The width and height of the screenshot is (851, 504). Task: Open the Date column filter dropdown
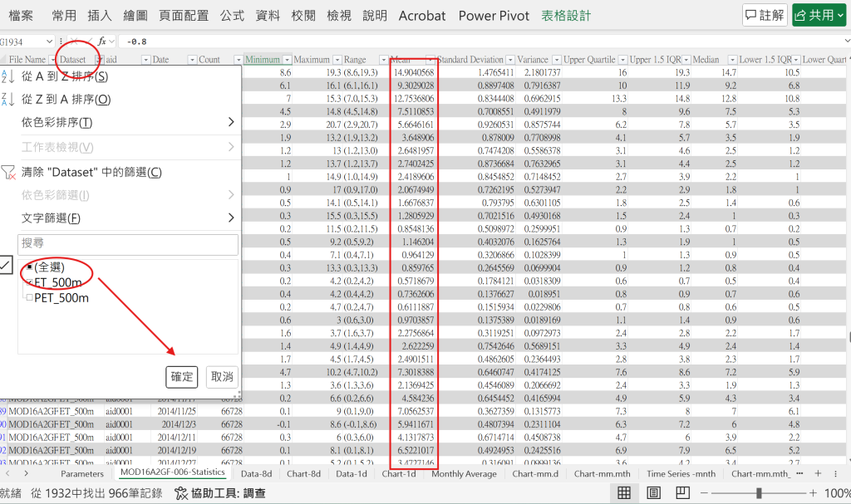point(192,60)
